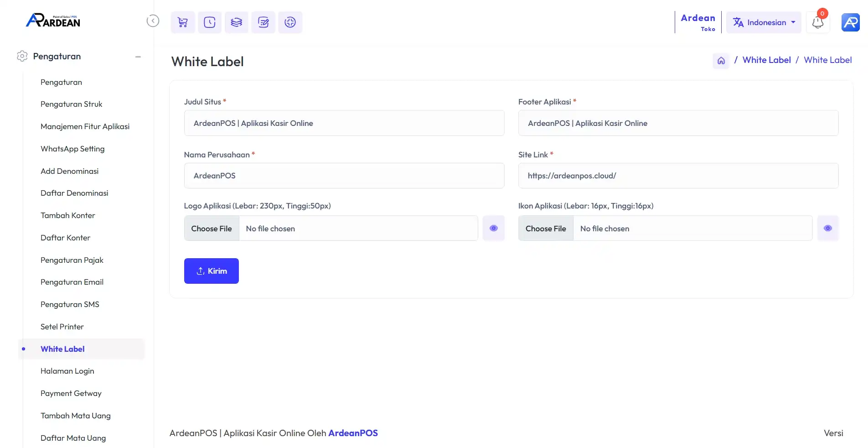Open Tambah Mata Uang
This screenshot has height=448, width=868.
pyautogui.click(x=75, y=416)
